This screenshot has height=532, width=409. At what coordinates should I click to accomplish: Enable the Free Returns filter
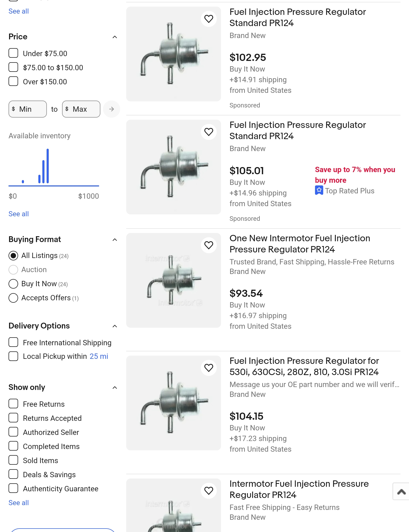tap(13, 404)
